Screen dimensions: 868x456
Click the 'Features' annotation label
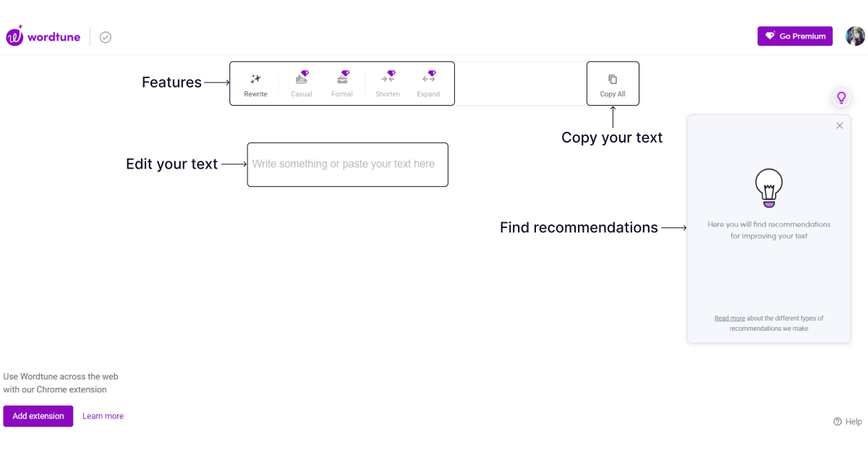pos(171,83)
